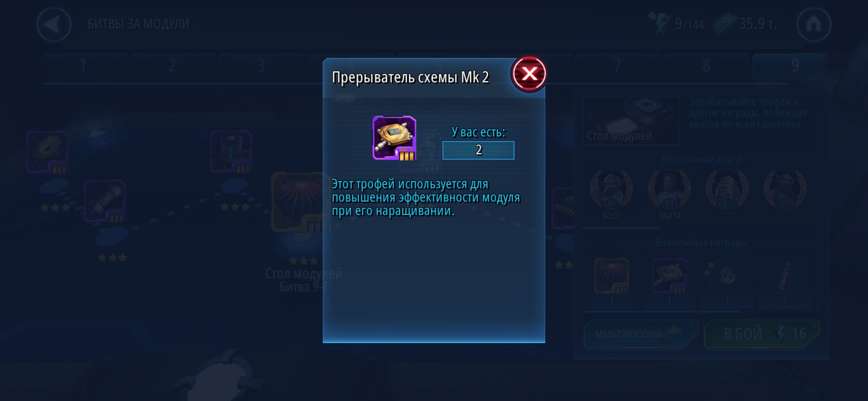Tap the sim ticket counter 35.9 т.
This screenshot has height=401, width=868.
point(745,24)
